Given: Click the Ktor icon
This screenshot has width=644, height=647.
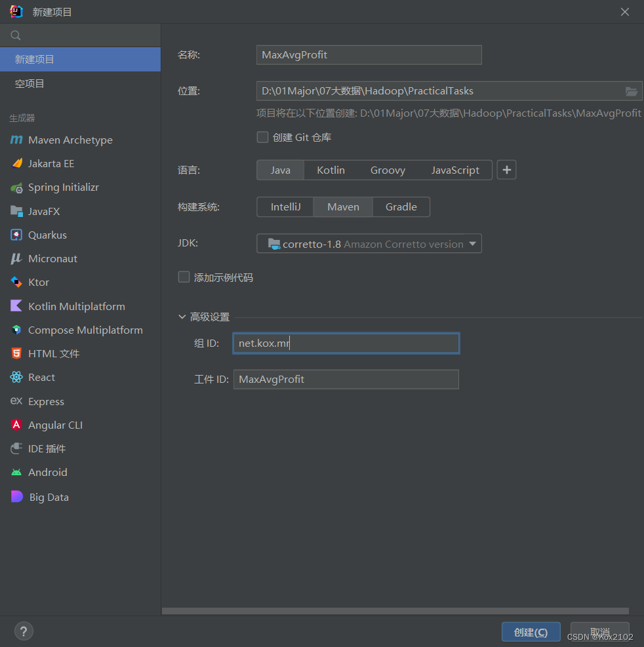Looking at the screenshot, I should point(16,283).
